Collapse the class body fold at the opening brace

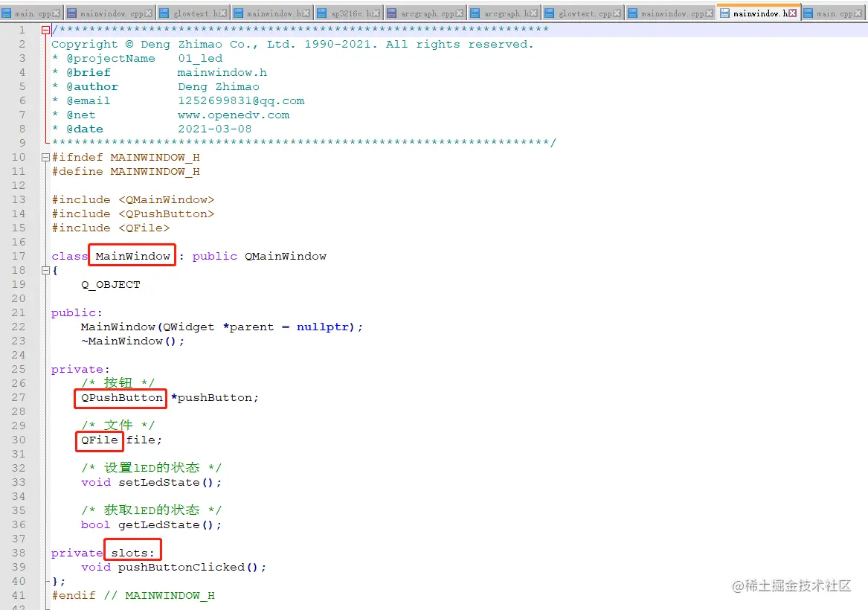point(46,270)
